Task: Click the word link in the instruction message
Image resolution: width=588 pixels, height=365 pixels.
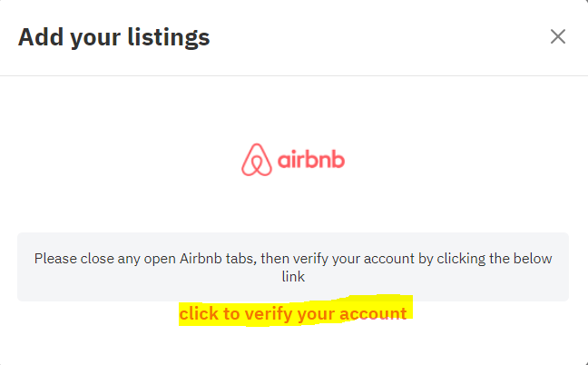Action: coord(293,276)
